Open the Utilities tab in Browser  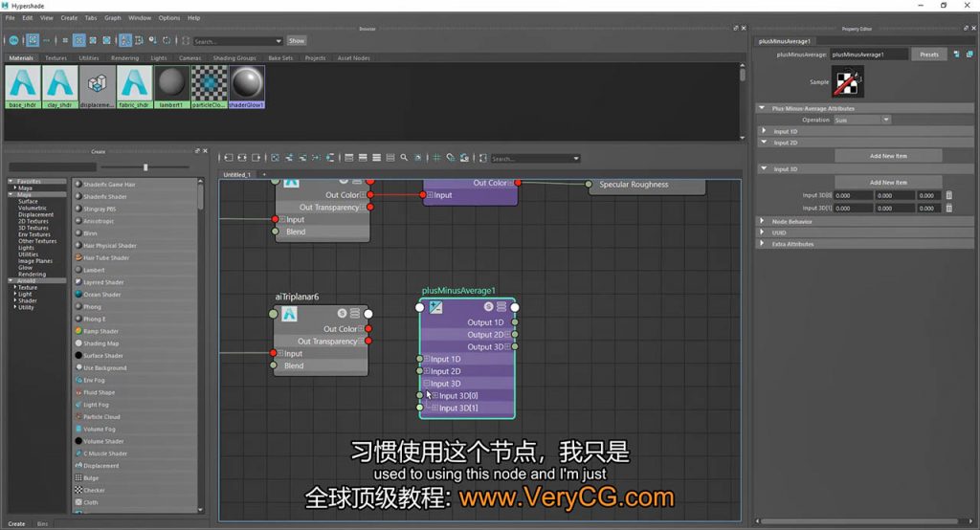tap(89, 58)
